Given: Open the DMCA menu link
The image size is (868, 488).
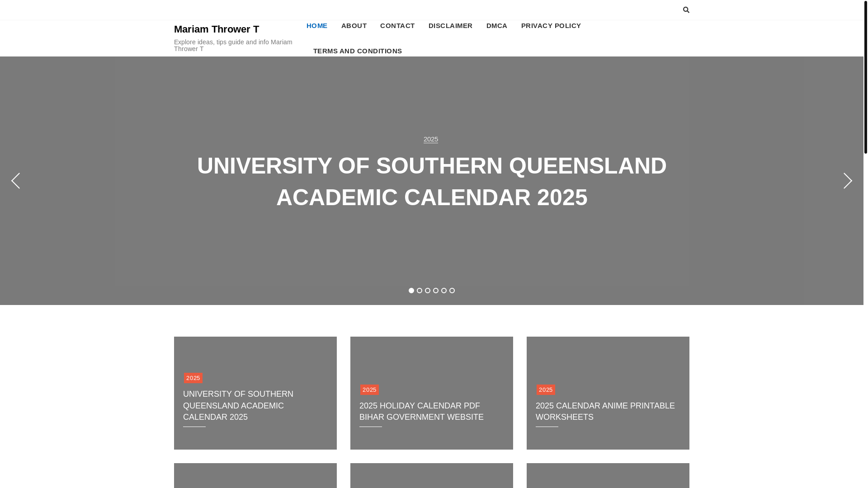Looking at the screenshot, I should pyautogui.click(x=497, y=26).
